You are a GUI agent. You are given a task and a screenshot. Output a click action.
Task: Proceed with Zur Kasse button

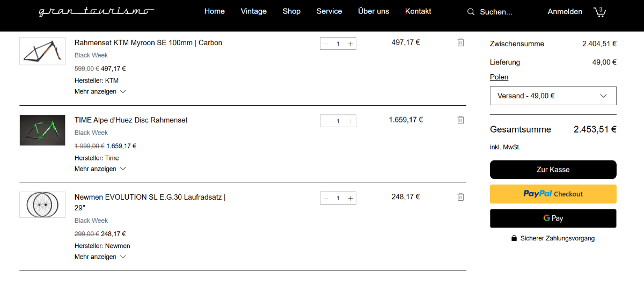coord(553,170)
